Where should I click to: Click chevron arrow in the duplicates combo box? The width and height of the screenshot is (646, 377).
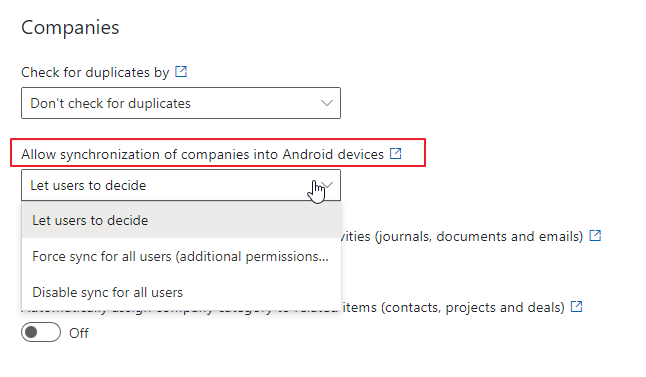coord(327,103)
